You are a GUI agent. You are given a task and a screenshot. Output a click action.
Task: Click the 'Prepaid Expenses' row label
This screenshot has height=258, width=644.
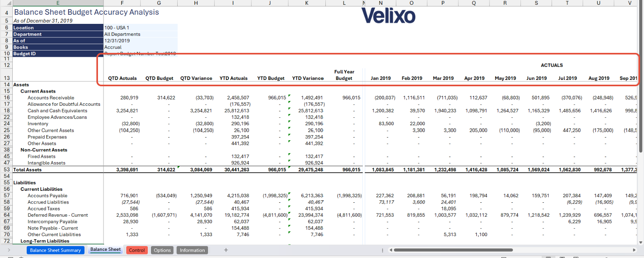tap(47, 137)
